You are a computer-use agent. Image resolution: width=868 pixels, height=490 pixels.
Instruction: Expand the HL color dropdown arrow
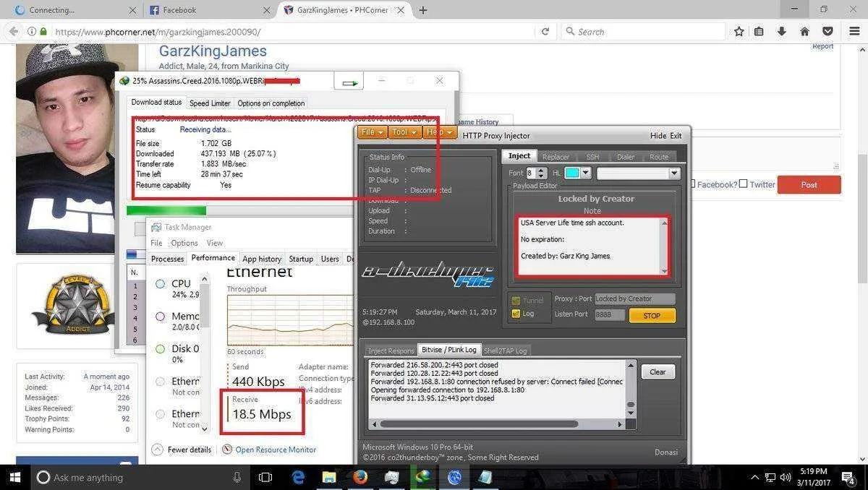(x=586, y=173)
